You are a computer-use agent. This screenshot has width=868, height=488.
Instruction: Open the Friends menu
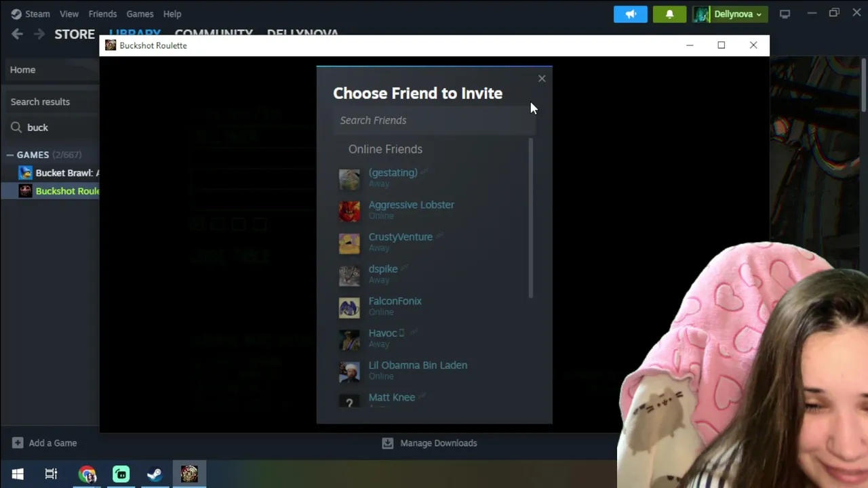click(102, 14)
